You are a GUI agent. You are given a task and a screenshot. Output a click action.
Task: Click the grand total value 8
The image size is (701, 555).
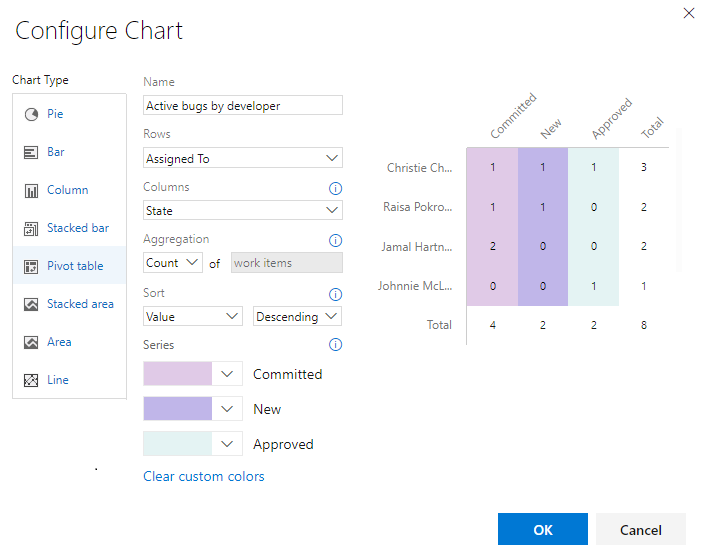[x=644, y=325]
